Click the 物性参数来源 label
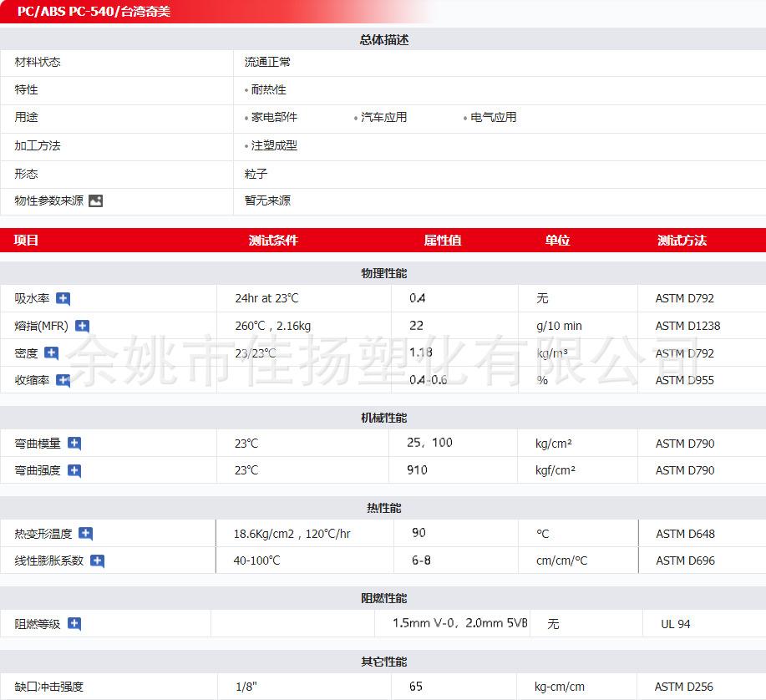The height and width of the screenshot is (700, 766). (48, 200)
